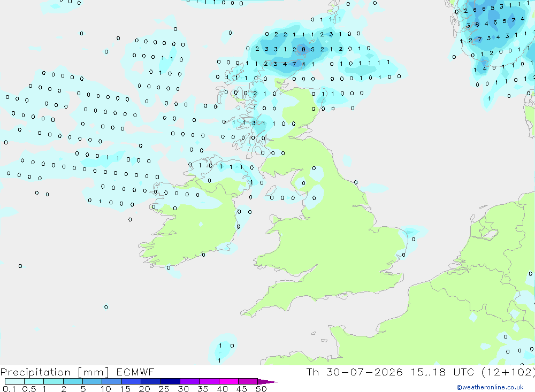Click the 'Th 30-07-2026' date text
The image size is (535, 392).
pyautogui.click(x=354, y=372)
